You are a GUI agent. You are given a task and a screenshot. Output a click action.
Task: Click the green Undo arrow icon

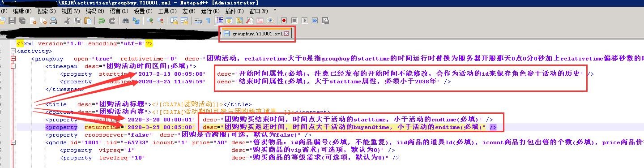101,21
